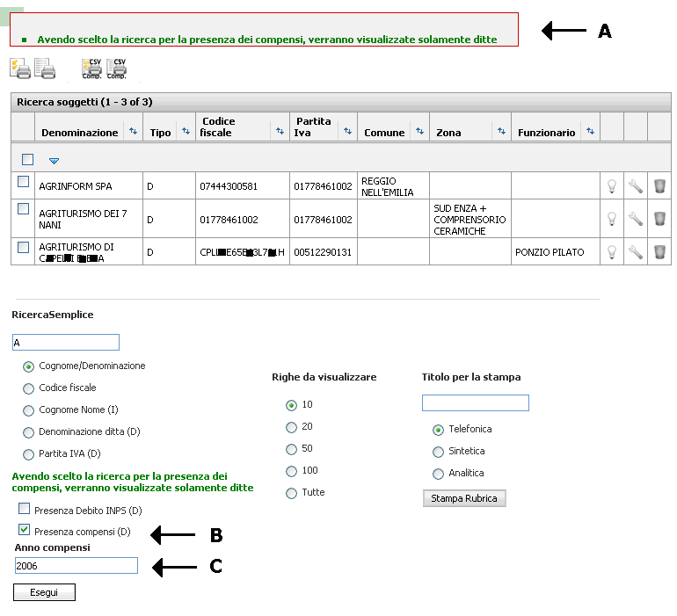This screenshot has width=677, height=616.
Task: Select Denominazione ditta (D) radio option
Action: 28,432
